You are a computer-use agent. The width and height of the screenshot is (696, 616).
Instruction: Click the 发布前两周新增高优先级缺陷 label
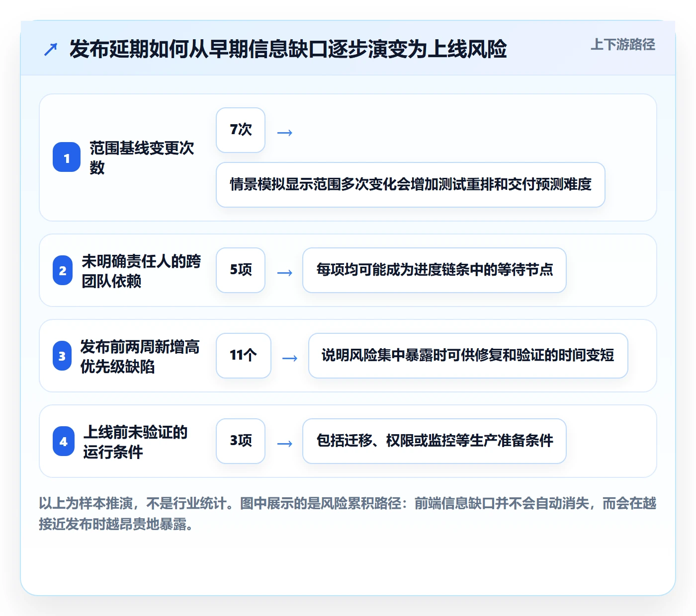click(140, 356)
